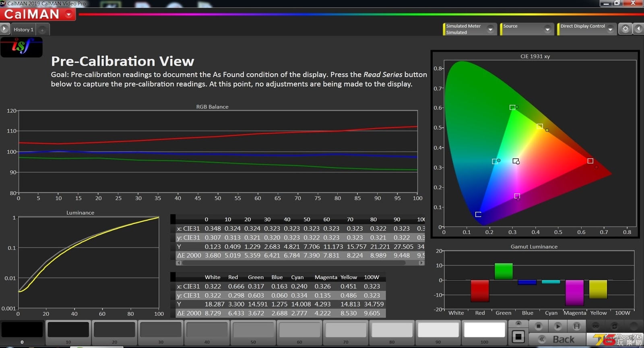This screenshot has height=348, width=644.
Task: Click the Pre-Calibration View heading
Action: 122,61
